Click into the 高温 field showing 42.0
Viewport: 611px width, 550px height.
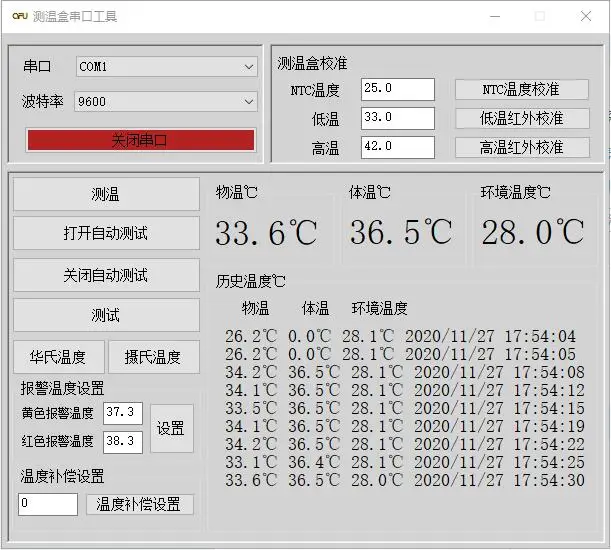397,147
